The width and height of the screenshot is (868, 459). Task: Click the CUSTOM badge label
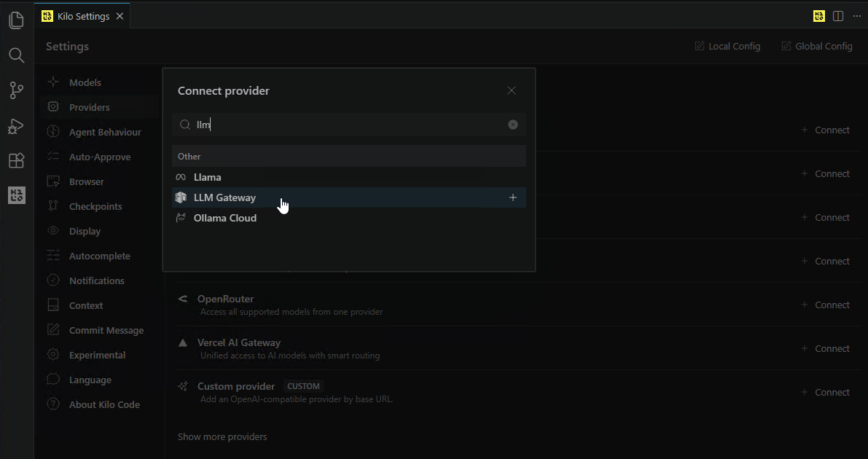(x=303, y=386)
